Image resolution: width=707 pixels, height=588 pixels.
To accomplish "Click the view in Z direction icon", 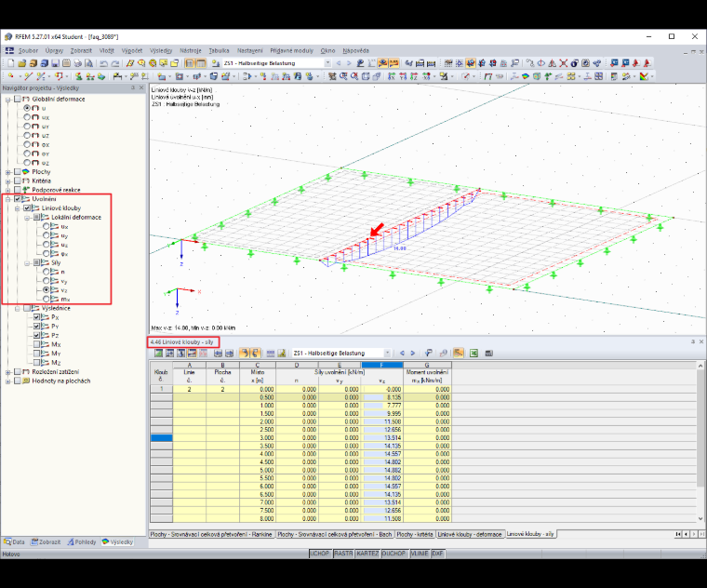I will [414, 76].
